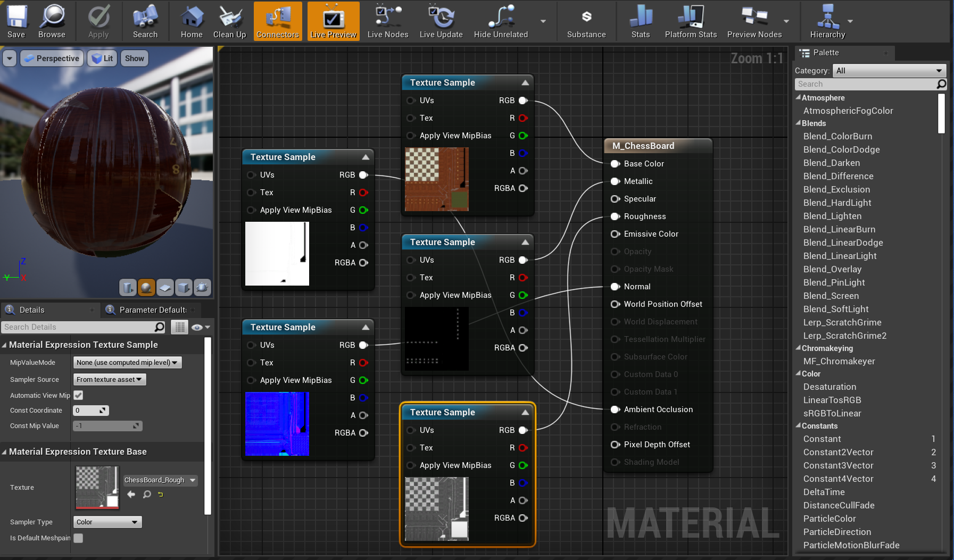This screenshot has width=954, height=560.
Task: Click the ChessBoard_Rough texture thumbnail
Action: pyautogui.click(x=97, y=487)
